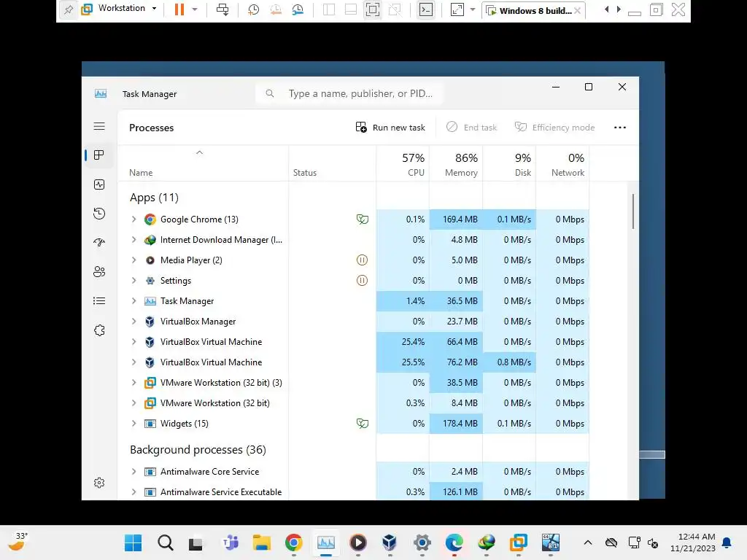Select the Processes page icon in sidebar
Screen dimensions: 747x560
point(99,155)
